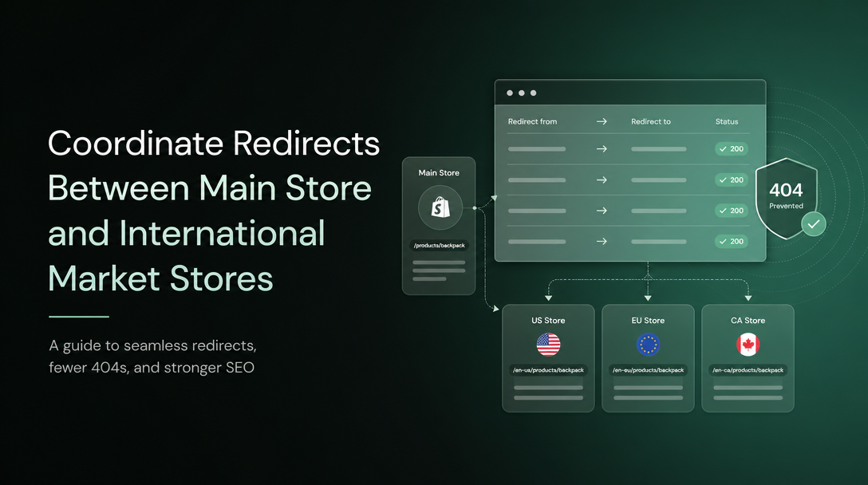Click the 404 Prevented shield
This screenshot has height=485, width=868.
pos(786,198)
